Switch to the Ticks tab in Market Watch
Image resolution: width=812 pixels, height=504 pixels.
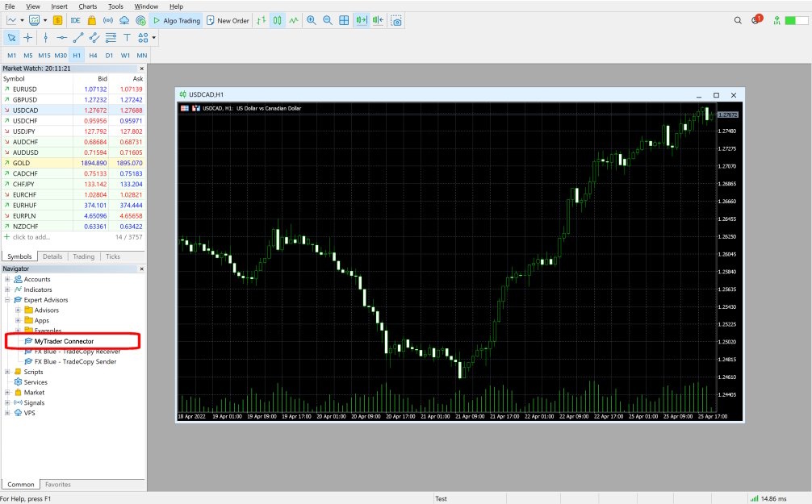(x=112, y=256)
